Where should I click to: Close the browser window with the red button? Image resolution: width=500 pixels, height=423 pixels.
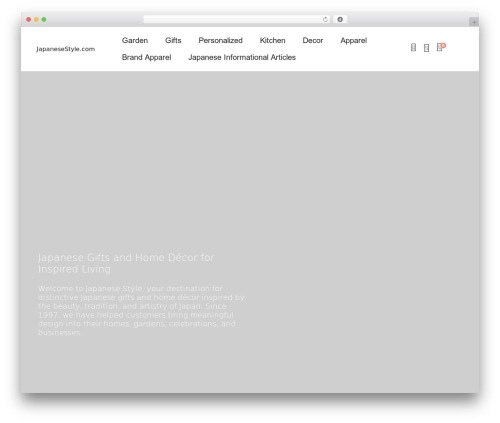pos(29,19)
